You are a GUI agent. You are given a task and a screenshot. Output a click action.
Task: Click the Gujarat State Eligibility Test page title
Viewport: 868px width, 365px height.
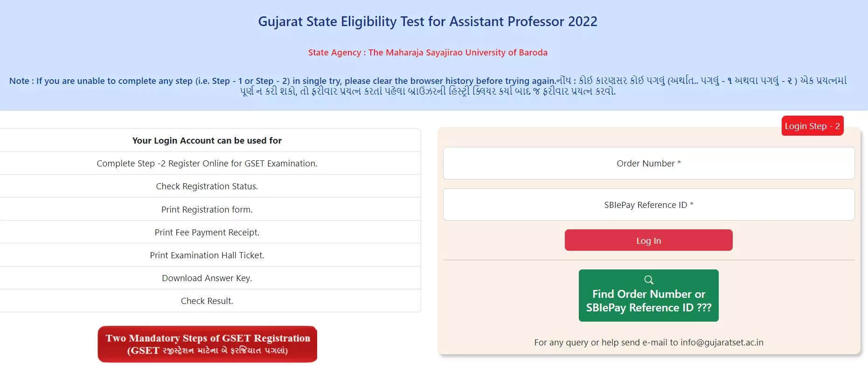428,21
